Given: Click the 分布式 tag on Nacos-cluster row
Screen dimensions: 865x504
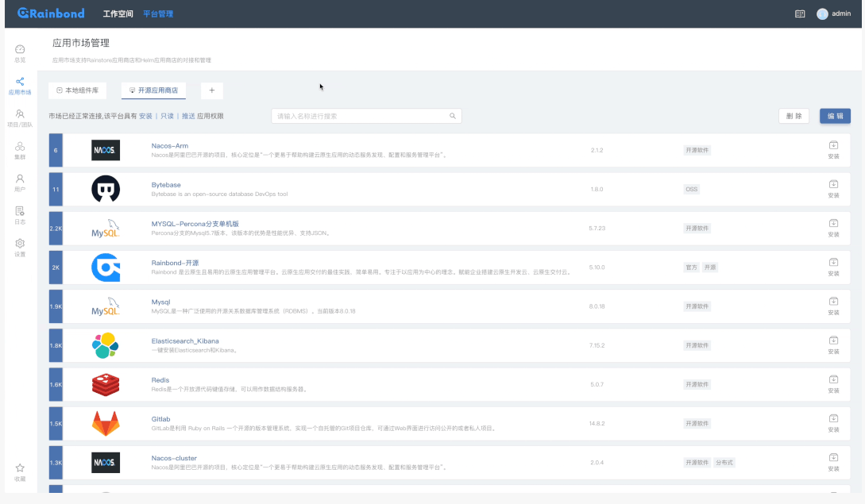Looking at the screenshot, I should coord(724,463).
